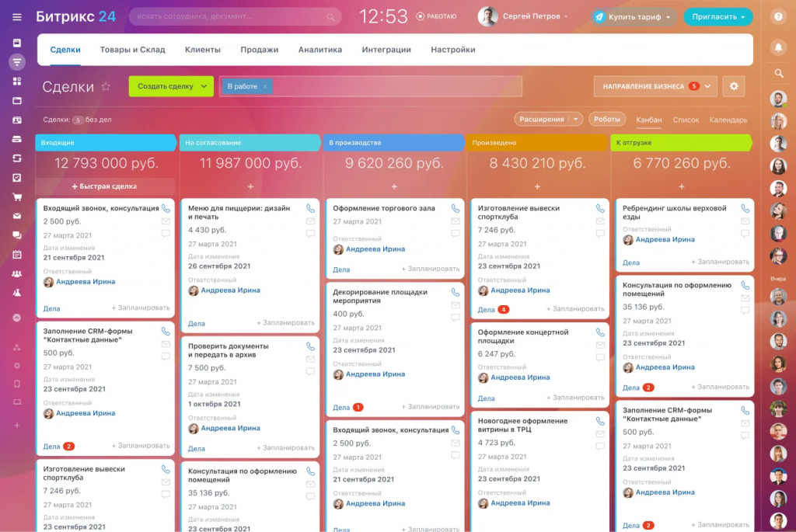Toggle the favorite star next to Сделки

[x=106, y=86]
